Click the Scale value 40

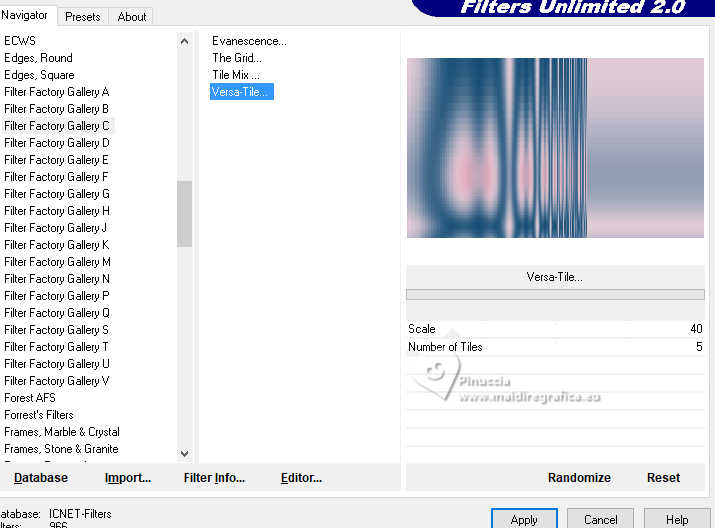tap(696, 329)
